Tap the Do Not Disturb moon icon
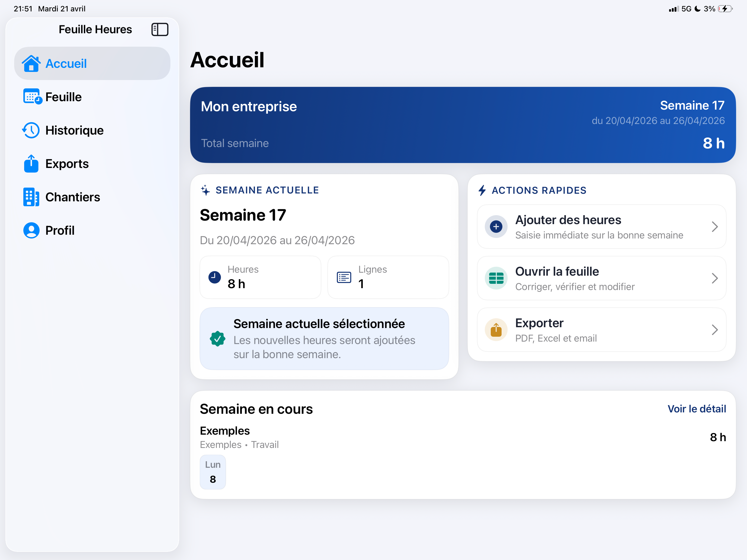Image resolution: width=747 pixels, height=560 pixels. 698,9
